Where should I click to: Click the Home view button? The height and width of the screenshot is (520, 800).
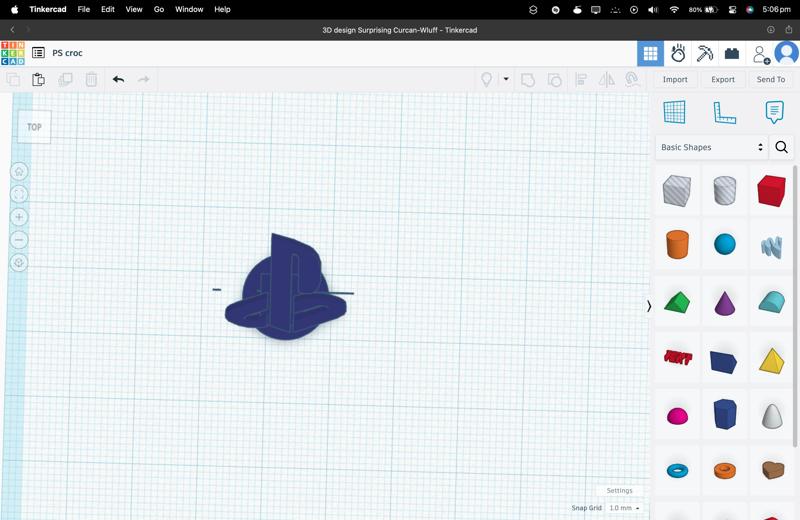coord(19,171)
